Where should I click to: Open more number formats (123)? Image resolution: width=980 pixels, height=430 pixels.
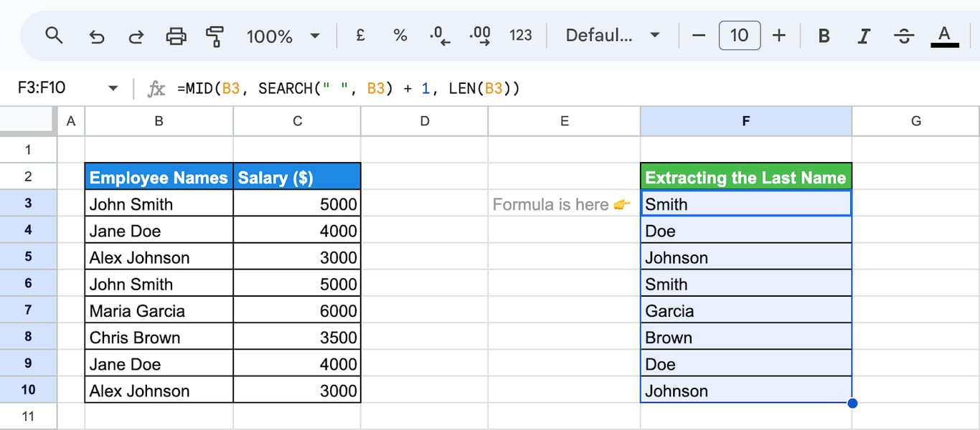coord(521,35)
